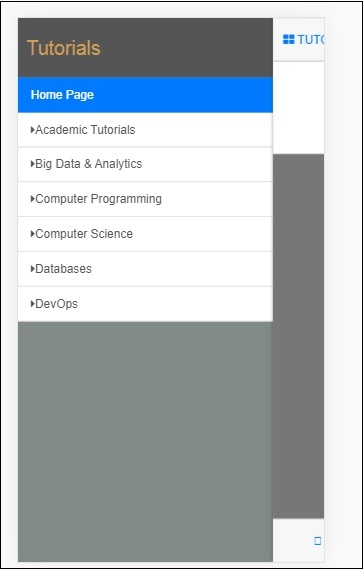Click the blue TUTO header link text
Image resolution: width=363 pixels, height=570 pixels.
(310, 39)
